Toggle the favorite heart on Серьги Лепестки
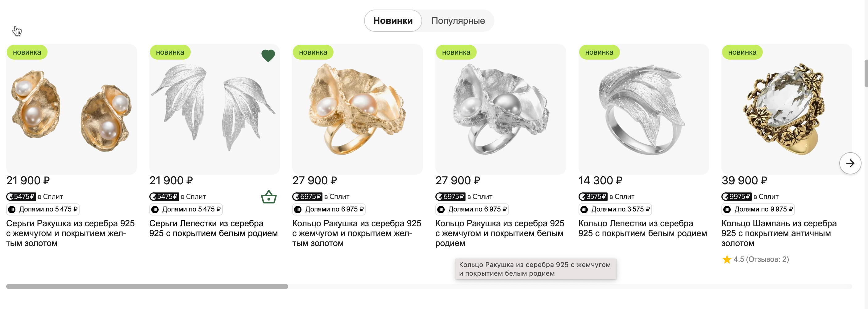 tap(268, 56)
